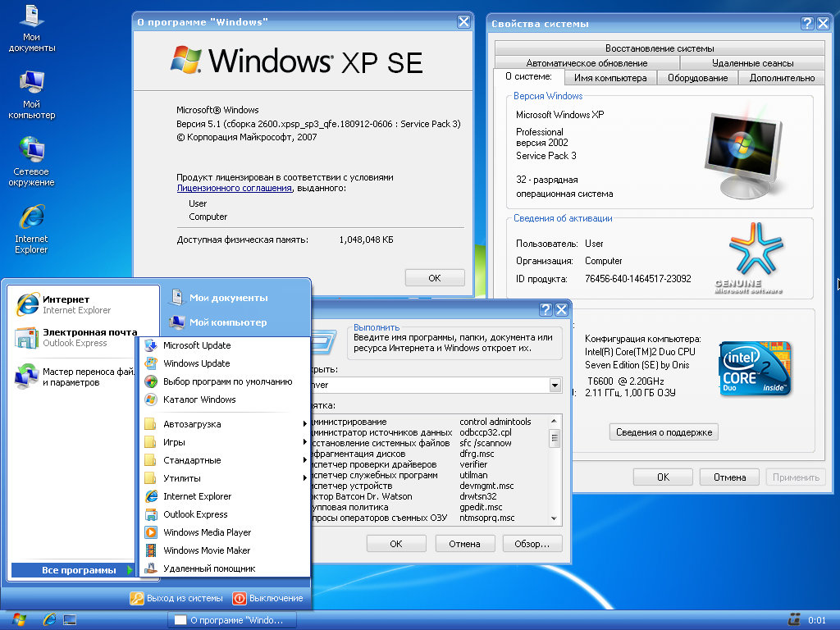Select the control admintools list row
The image size is (840, 630).
point(430,422)
